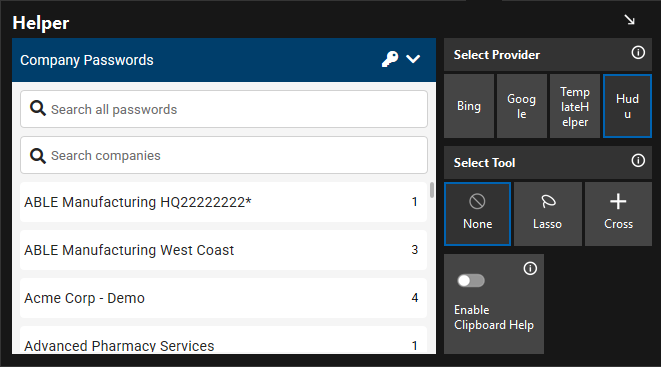The width and height of the screenshot is (661, 367).
Task: Choose the Hudu provider
Action: (627, 106)
